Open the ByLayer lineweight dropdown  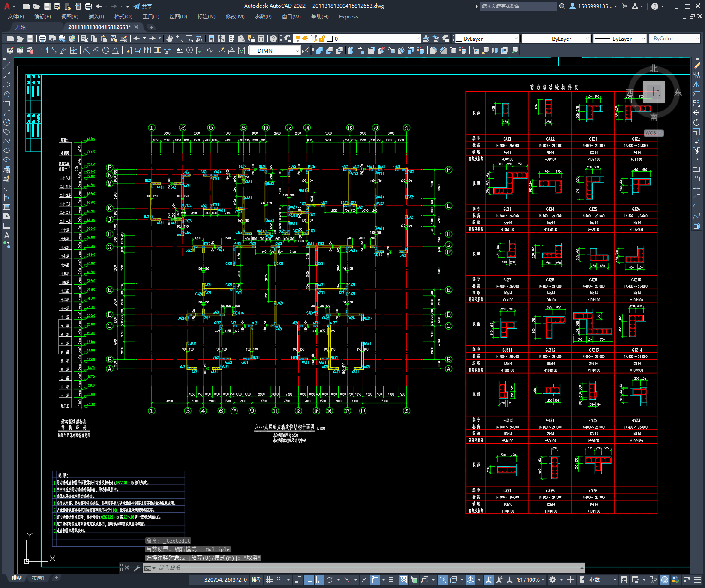[620, 39]
